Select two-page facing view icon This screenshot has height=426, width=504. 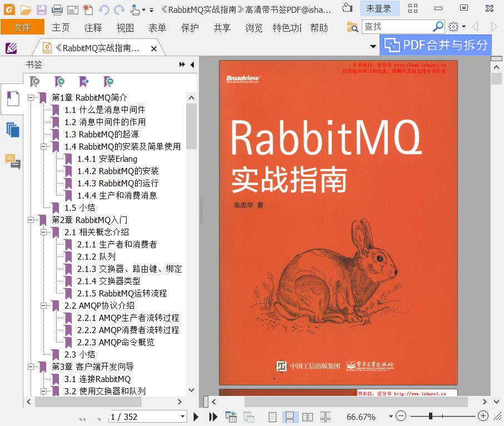[307, 417]
